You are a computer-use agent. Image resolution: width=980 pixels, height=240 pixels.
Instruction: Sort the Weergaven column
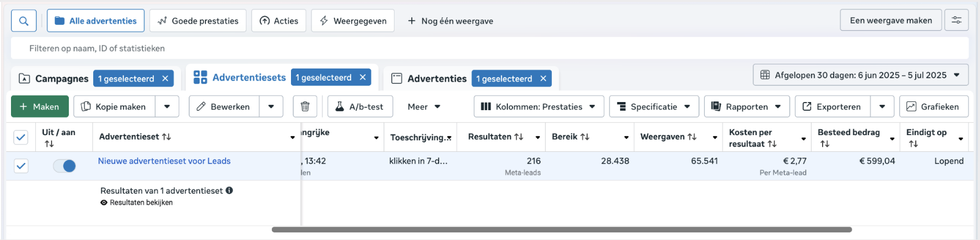click(692, 137)
